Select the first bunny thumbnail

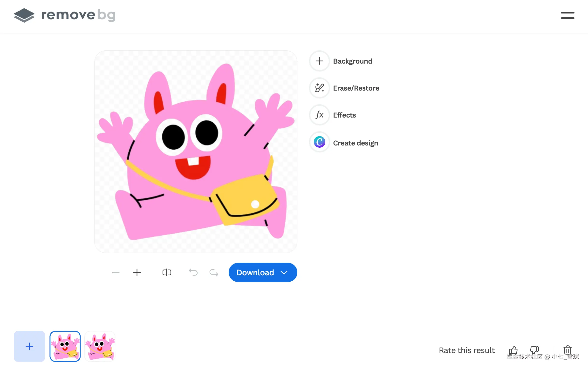click(x=65, y=346)
